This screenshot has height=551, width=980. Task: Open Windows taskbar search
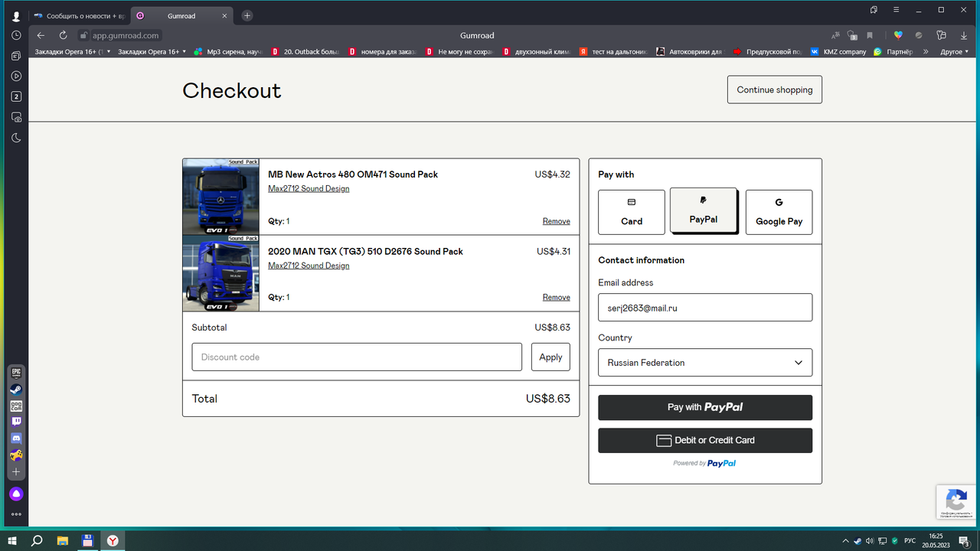37,540
